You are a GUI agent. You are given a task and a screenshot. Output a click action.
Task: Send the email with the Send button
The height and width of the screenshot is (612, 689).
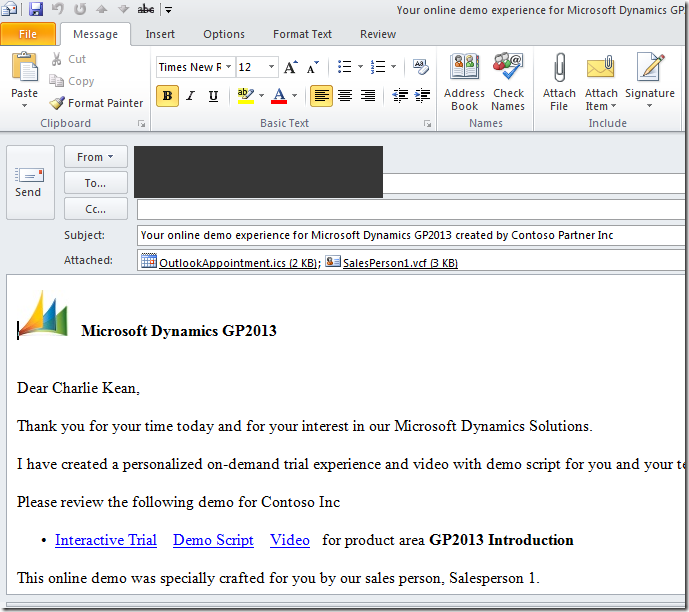28,182
